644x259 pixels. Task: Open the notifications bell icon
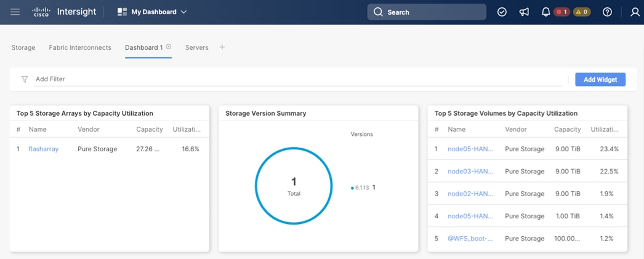click(x=545, y=12)
